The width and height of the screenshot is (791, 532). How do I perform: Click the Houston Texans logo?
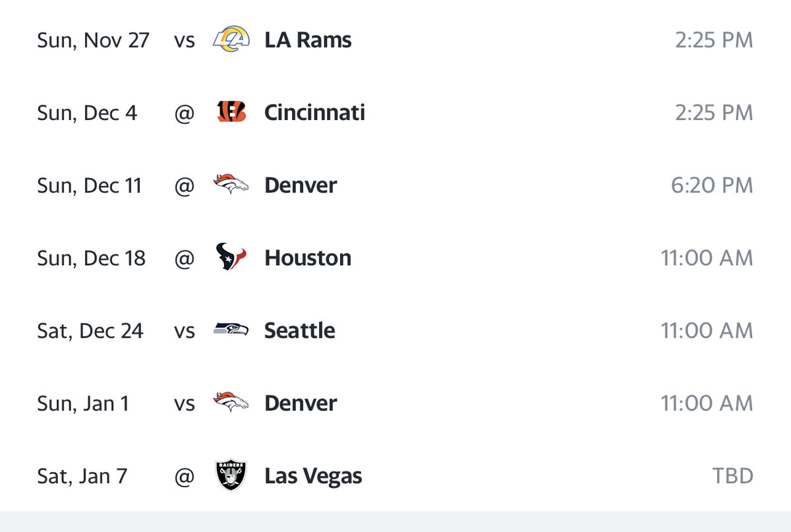[x=231, y=257]
